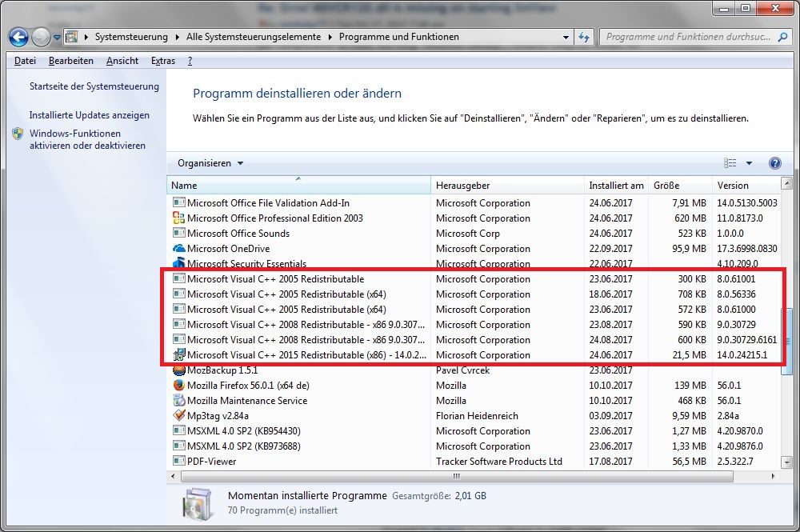Click the PDF-Viewer program icon
This screenshot has width=800, height=532.
click(x=178, y=461)
